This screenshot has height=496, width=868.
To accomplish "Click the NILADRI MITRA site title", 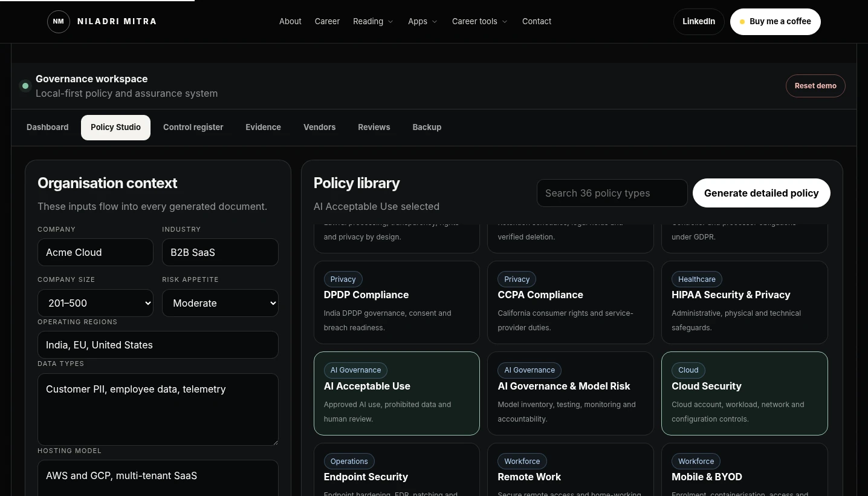I will pos(117,21).
